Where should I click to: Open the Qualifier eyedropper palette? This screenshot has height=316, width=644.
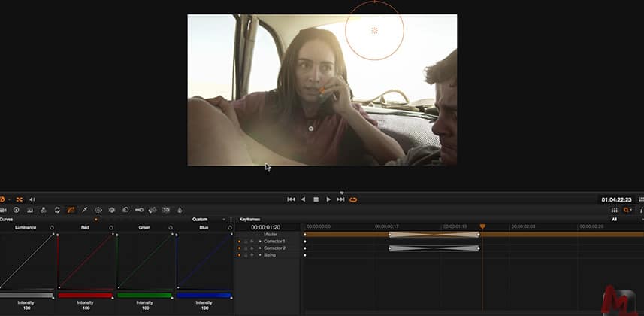point(85,210)
